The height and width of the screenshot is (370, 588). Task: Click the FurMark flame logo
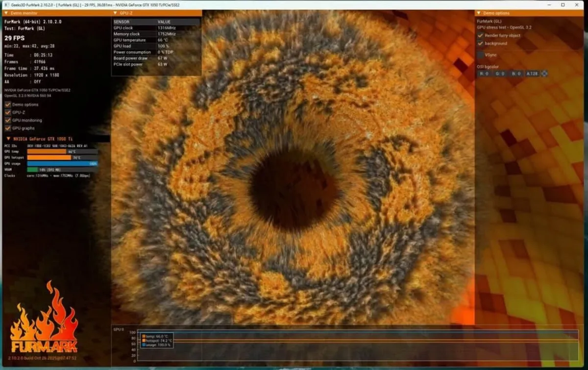(x=44, y=319)
